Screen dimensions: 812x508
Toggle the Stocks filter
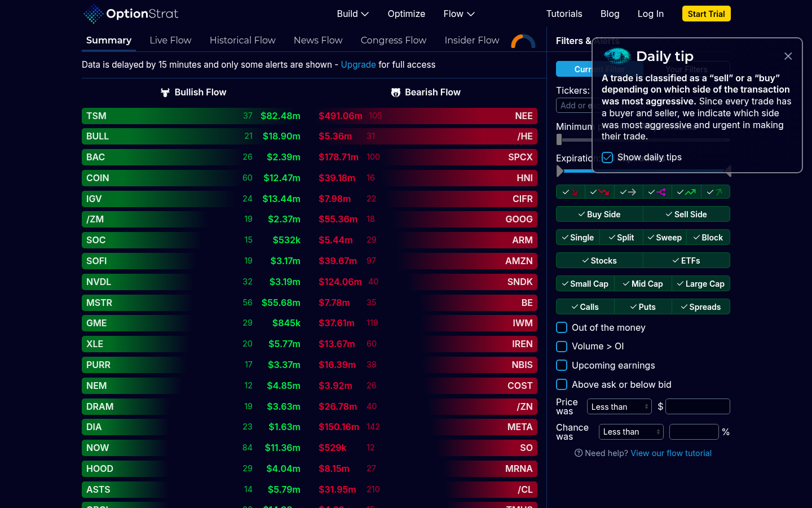599,261
